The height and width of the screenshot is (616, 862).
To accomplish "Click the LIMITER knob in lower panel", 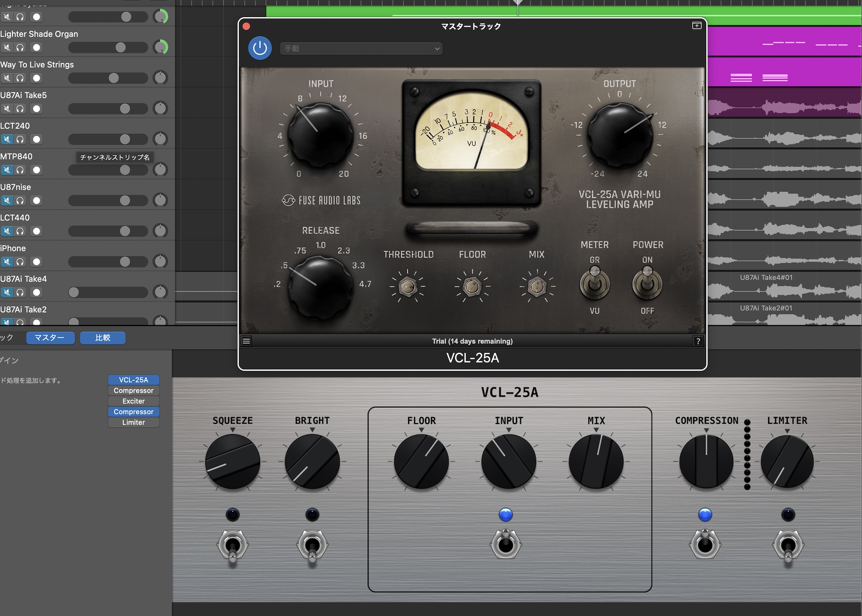I will click(787, 461).
